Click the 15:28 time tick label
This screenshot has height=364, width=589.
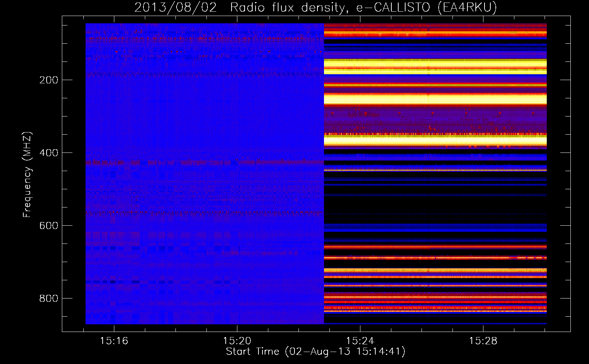483,341
